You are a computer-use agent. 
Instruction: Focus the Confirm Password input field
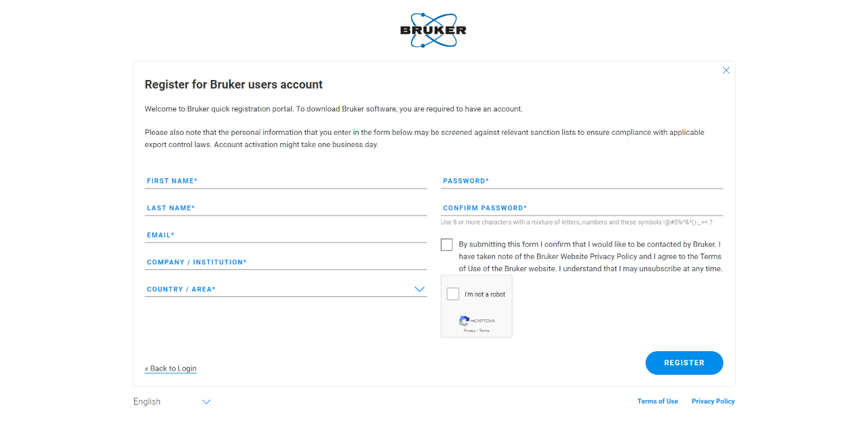click(x=582, y=208)
